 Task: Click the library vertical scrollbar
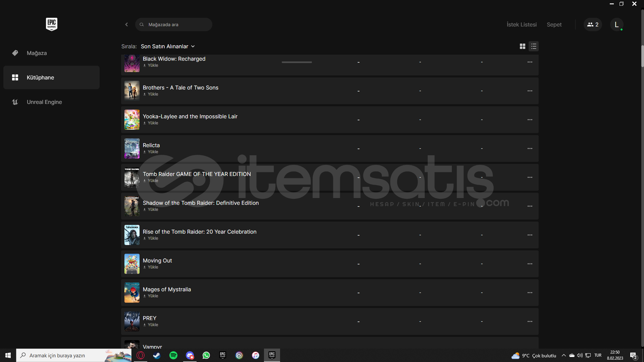coord(642,56)
